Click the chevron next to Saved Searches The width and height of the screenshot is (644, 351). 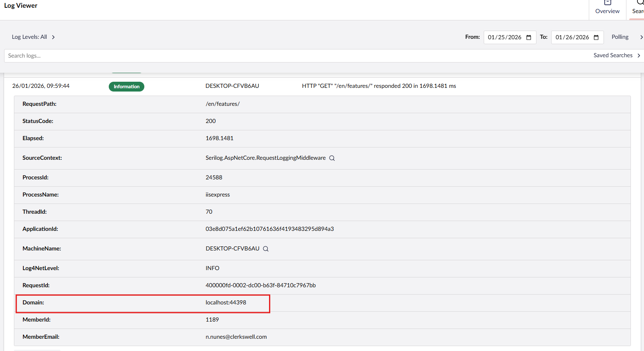pos(639,56)
